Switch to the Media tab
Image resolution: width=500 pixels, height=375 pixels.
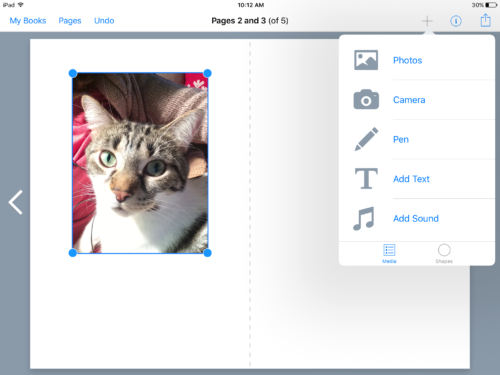coord(389,254)
